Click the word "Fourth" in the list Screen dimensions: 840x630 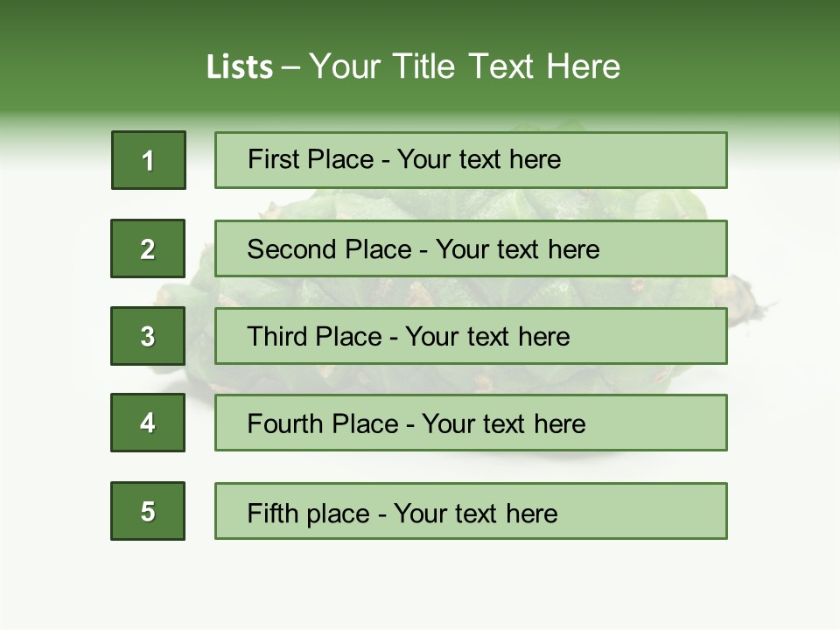point(286,424)
